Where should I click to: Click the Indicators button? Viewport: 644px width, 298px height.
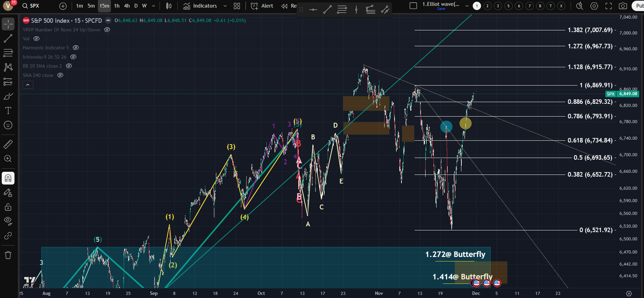pos(200,6)
